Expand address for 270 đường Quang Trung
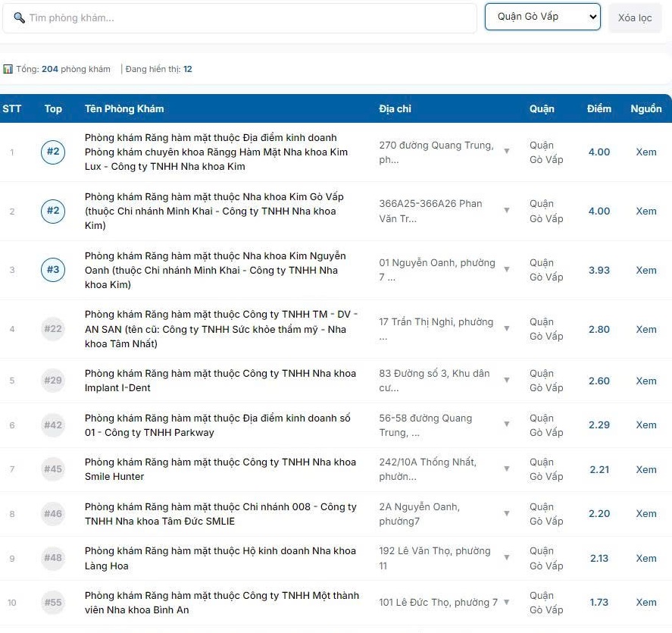Viewport: 672px width, 633px height. [507, 152]
